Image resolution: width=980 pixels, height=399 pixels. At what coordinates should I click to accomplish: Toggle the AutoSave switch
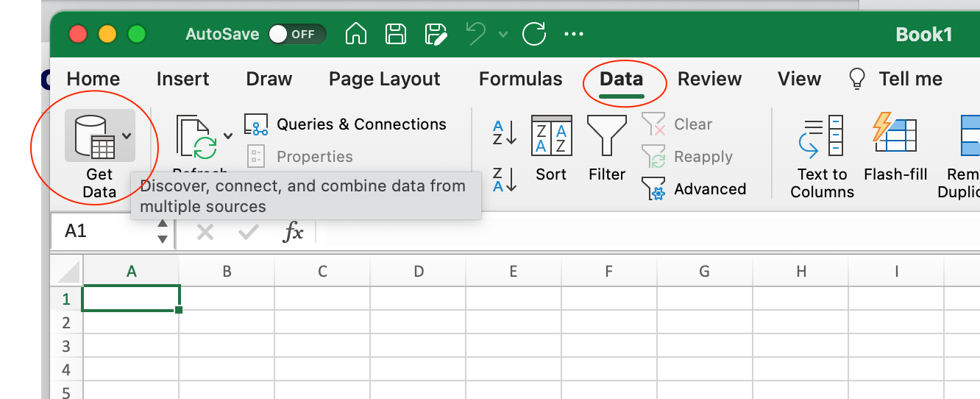point(296,34)
